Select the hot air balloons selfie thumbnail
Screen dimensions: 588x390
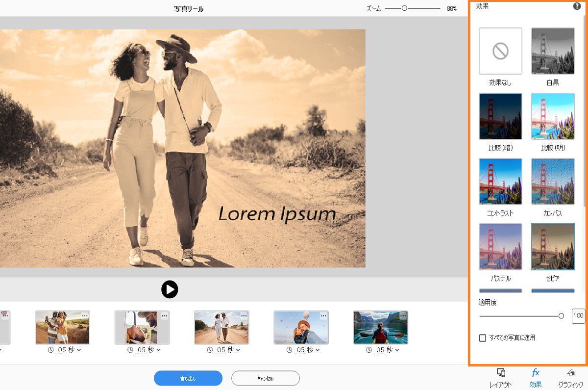pos(301,327)
